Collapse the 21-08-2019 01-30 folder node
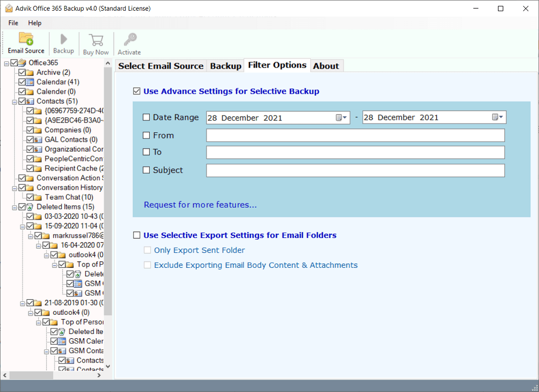Screen dimensions: 539x392 tap(22, 304)
